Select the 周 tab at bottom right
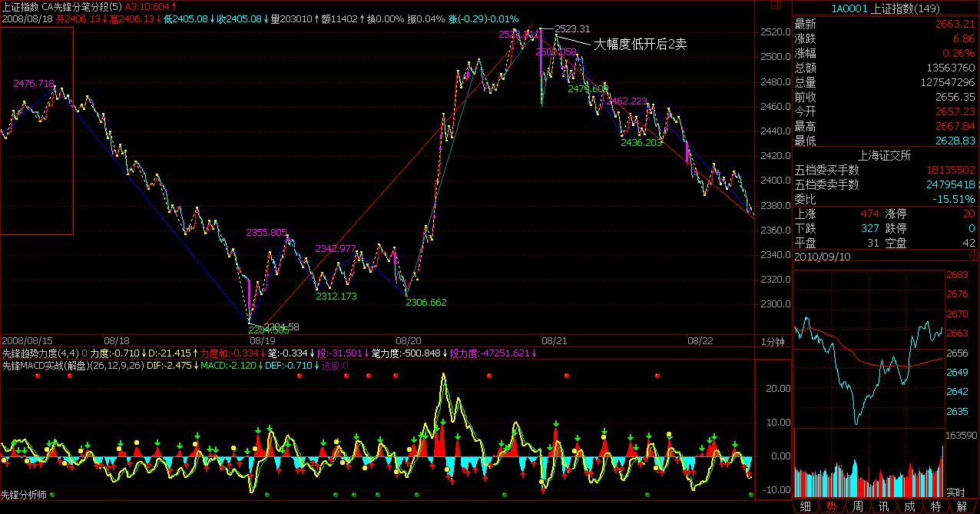 pos(857,506)
